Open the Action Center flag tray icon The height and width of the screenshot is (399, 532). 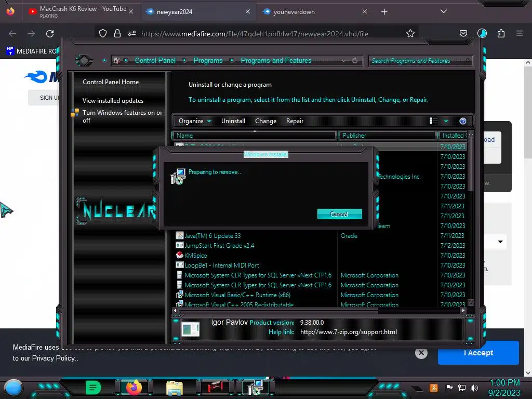click(449, 388)
